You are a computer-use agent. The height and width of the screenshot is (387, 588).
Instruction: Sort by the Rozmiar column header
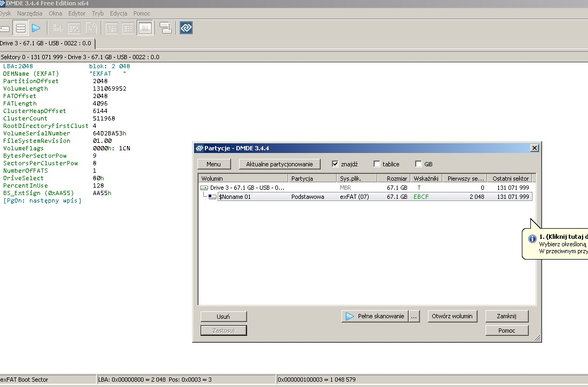pyautogui.click(x=394, y=179)
